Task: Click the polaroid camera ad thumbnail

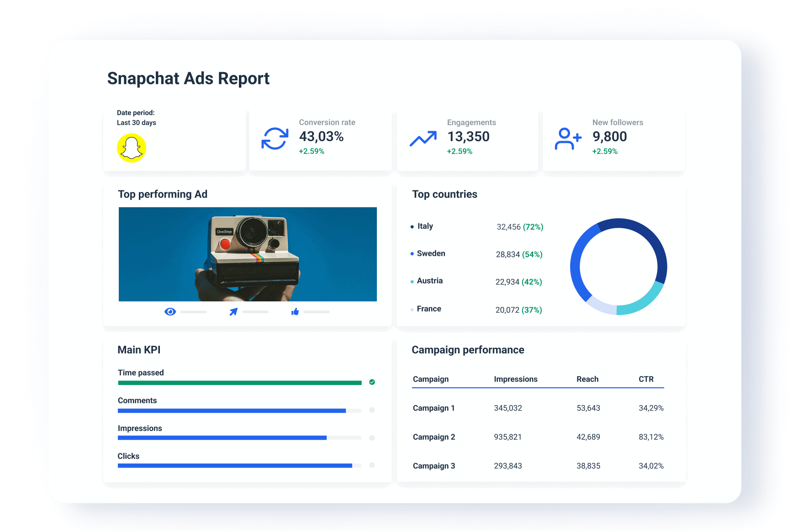Action: [248, 254]
